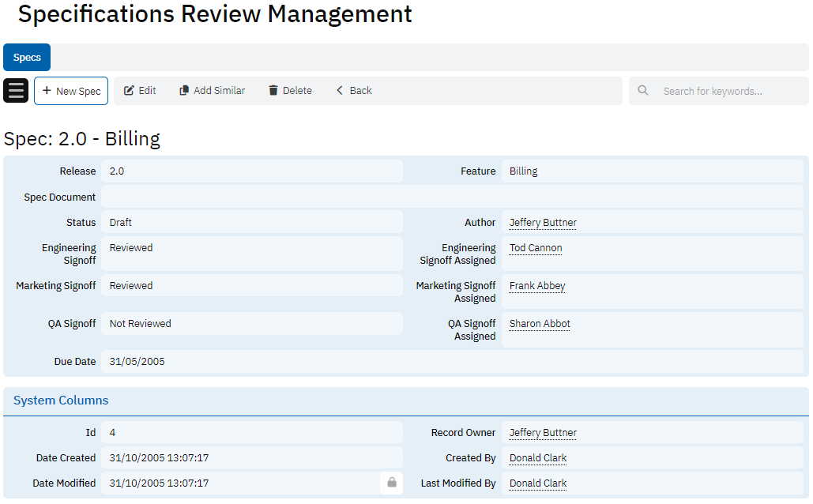813x504 pixels.
Task: Open Tod Cannon engineering signoff link
Action: tap(536, 248)
